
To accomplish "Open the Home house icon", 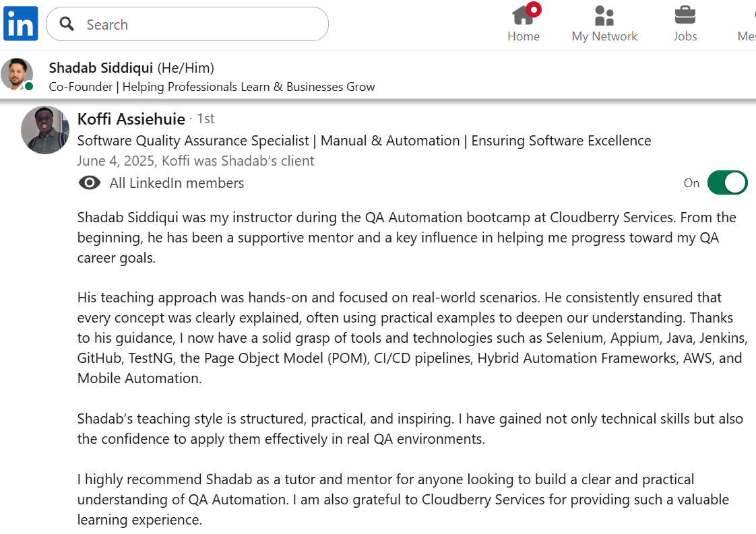I will (x=523, y=15).
